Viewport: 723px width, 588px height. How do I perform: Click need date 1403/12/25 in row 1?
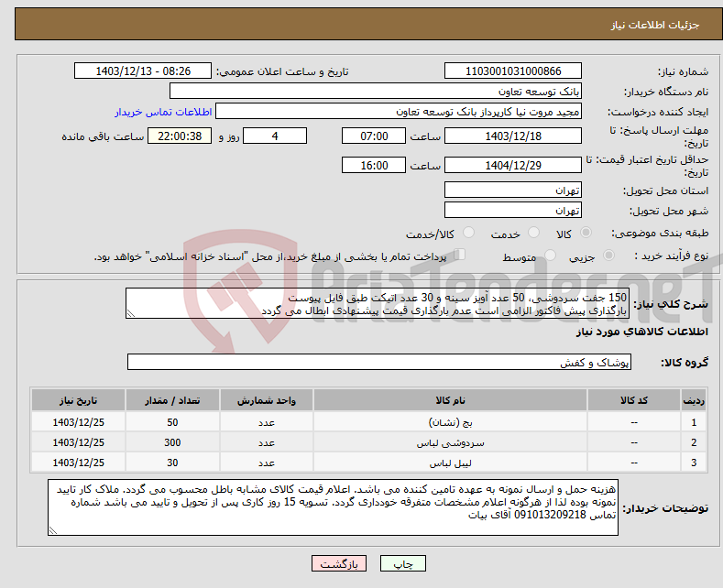pyautogui.click(x=79, y=422)
